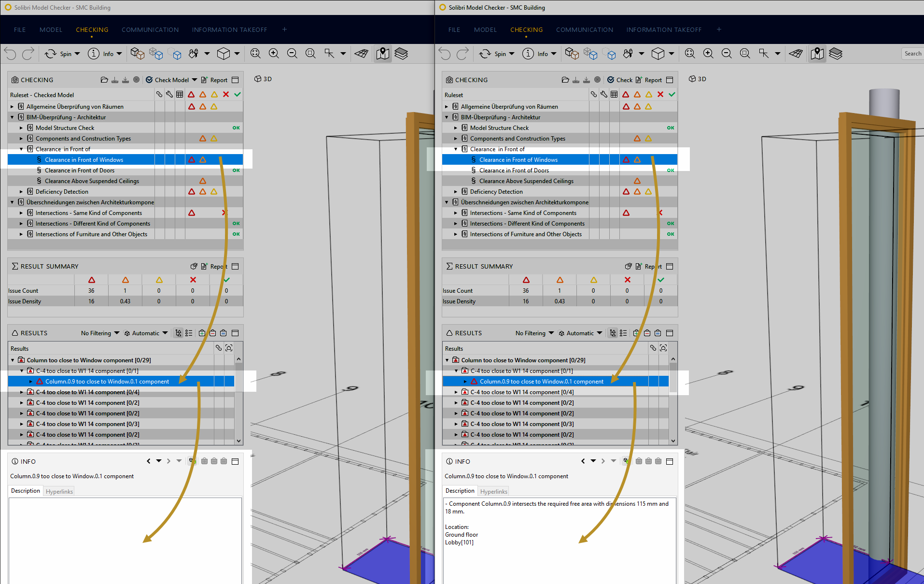Go back in the left INFO panel history

coord(149,461)
